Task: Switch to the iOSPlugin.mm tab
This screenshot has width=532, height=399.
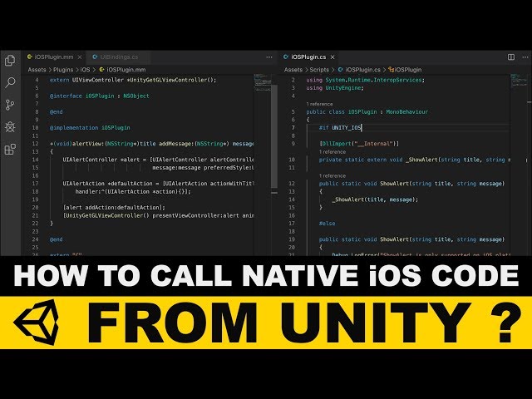Action: tap(54, 57)
